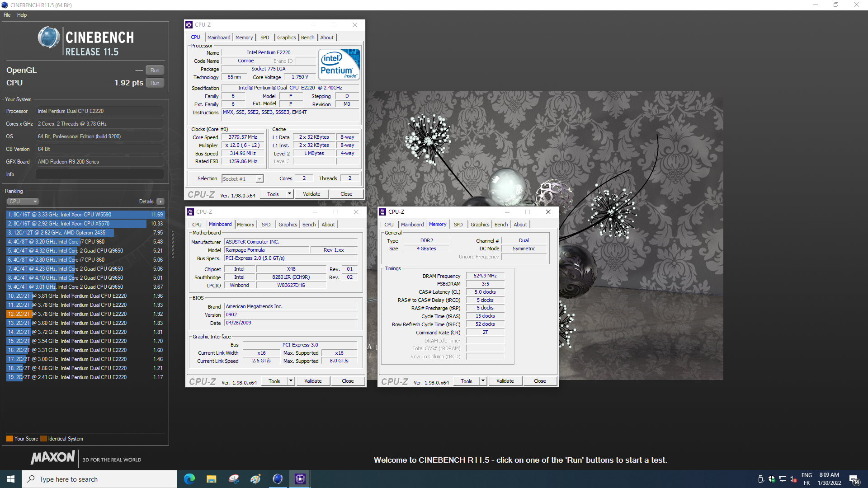Switch to Bench tab in CPU-Z CPU window
This screenshot has height=488, width=868.
pos(307,38)
